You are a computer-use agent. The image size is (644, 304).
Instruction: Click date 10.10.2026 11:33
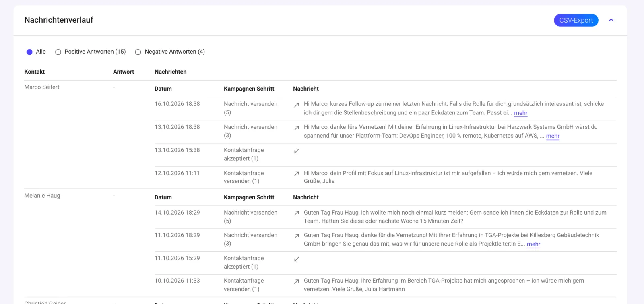coord(177,281)
